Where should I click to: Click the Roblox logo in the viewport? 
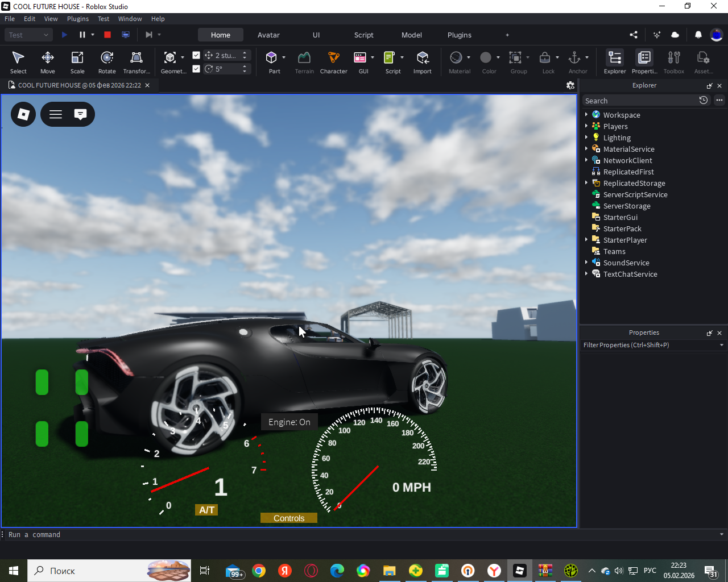pyautogui.click(x=23, y=114)
